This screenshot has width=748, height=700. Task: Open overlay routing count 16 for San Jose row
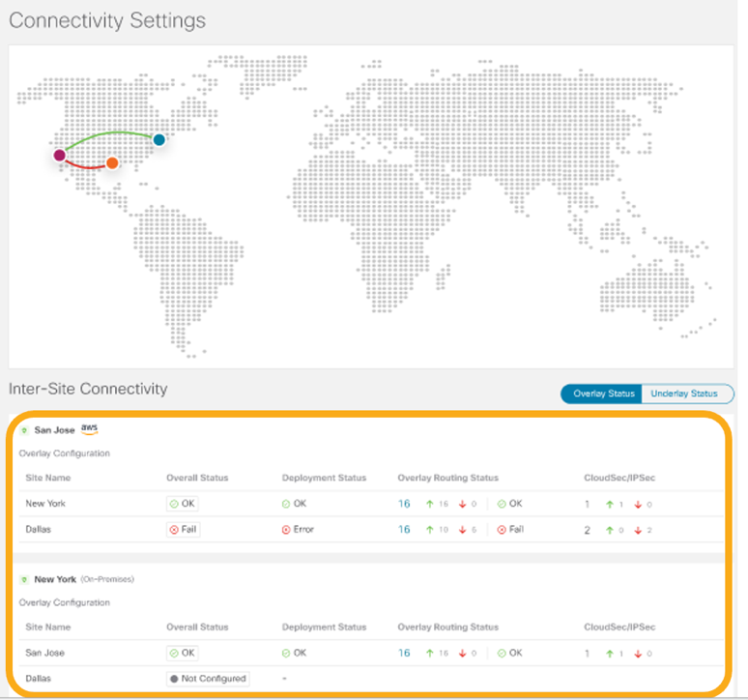pyautogui.click(x=404, y=653)
